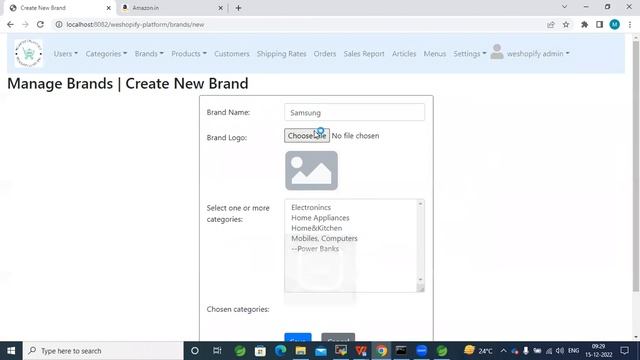Open the Mail app in taskbar
The width and height of the screenshot is (640, 360).
click(x=321, y=351)
